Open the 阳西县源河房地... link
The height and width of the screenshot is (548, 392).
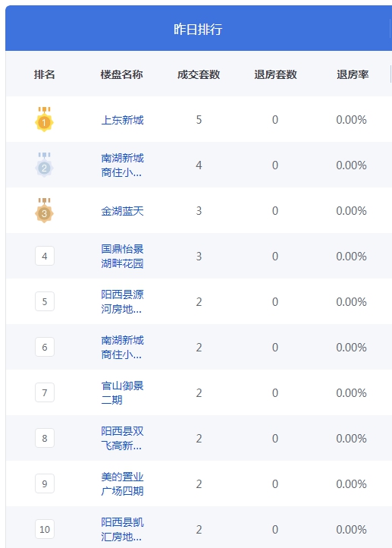[122, 301]
